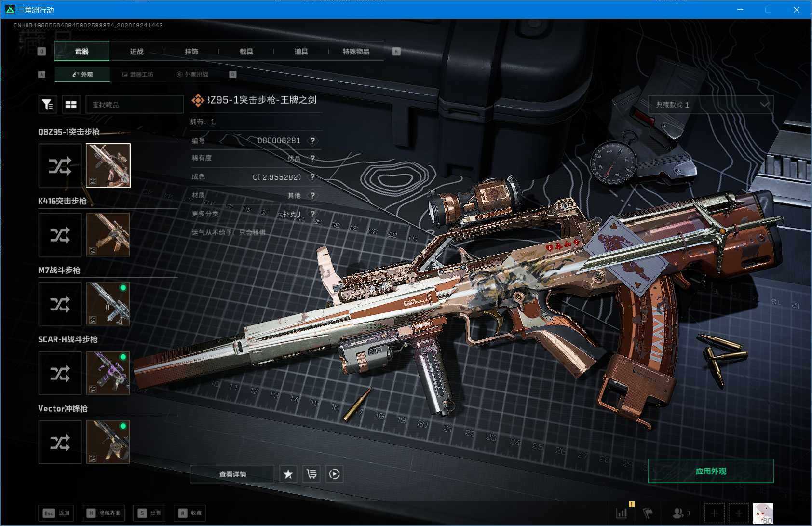
Task: Select random skin for QBZ95-1突击步枪
Action: pos(60,166)
